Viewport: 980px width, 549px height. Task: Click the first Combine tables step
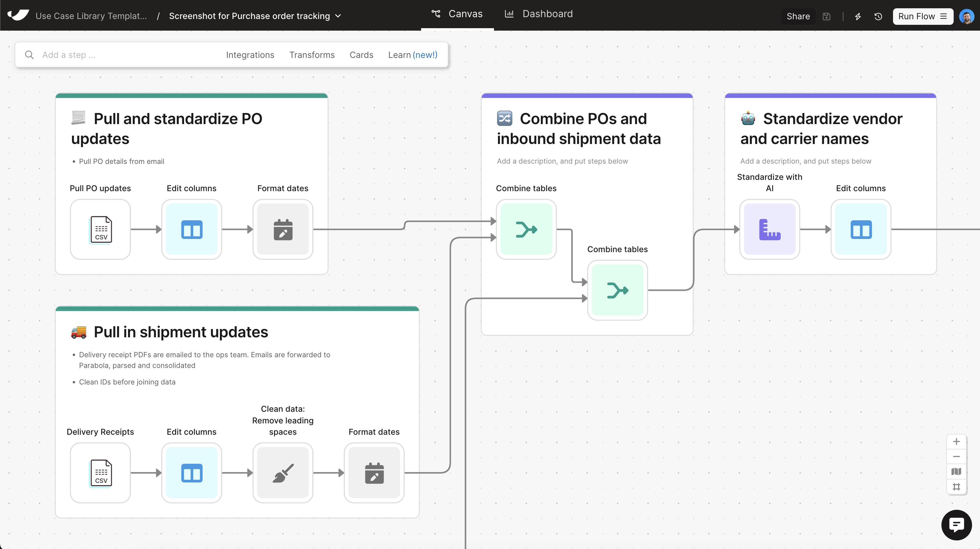coord(526,229)
